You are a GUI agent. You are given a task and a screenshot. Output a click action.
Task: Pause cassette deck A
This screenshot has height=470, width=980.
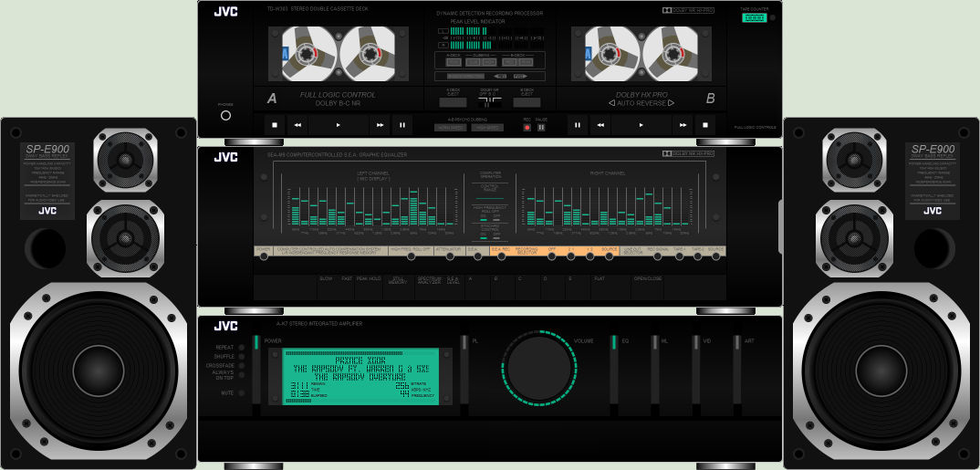(401, 125)
